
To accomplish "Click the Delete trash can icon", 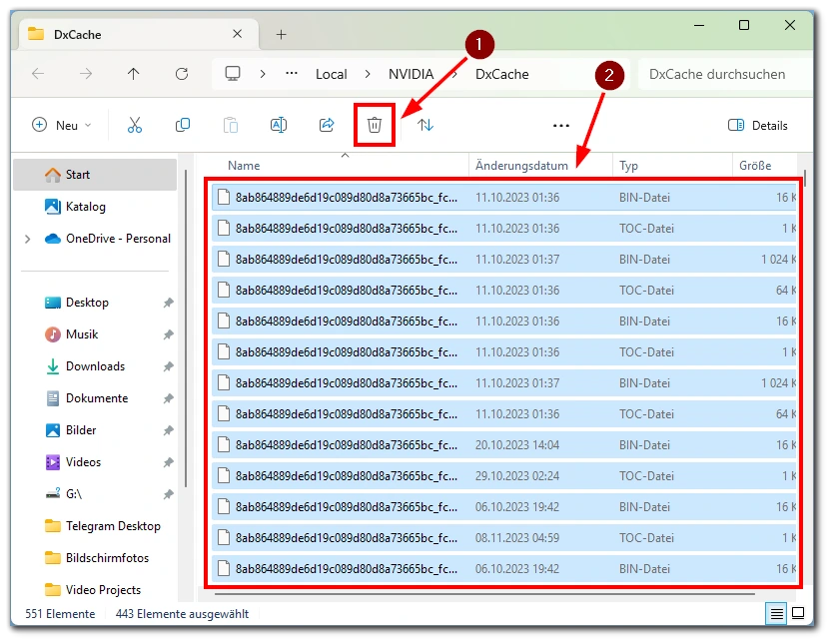I will click(375, 125).
